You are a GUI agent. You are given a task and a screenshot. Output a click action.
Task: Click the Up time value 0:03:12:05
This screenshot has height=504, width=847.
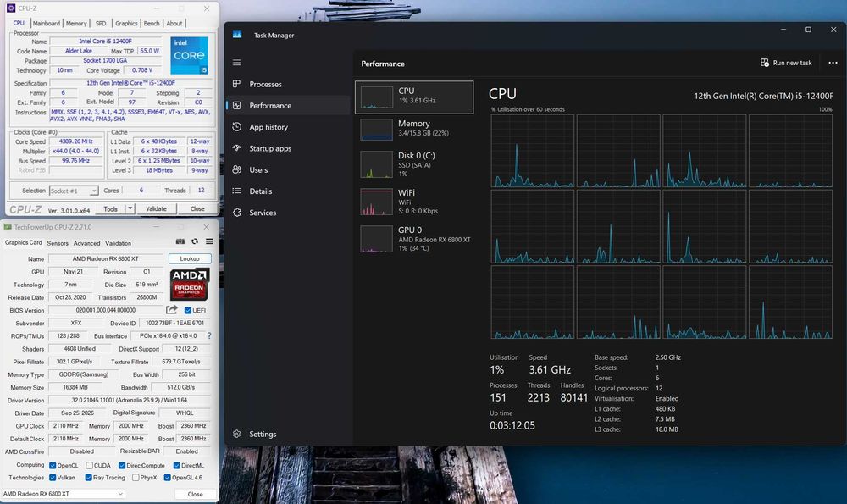512,426
